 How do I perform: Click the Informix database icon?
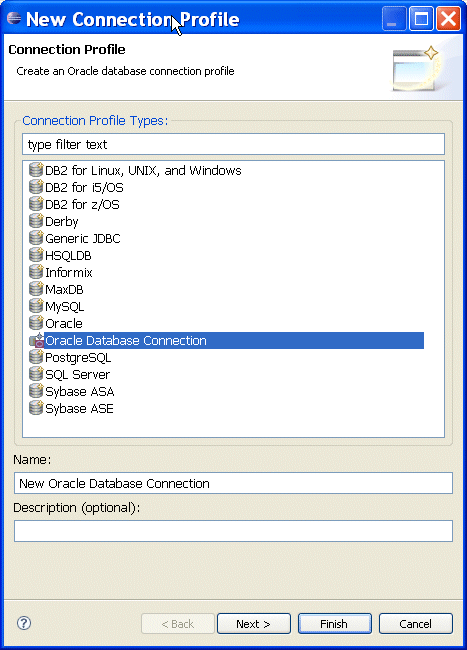pos(36,272)
